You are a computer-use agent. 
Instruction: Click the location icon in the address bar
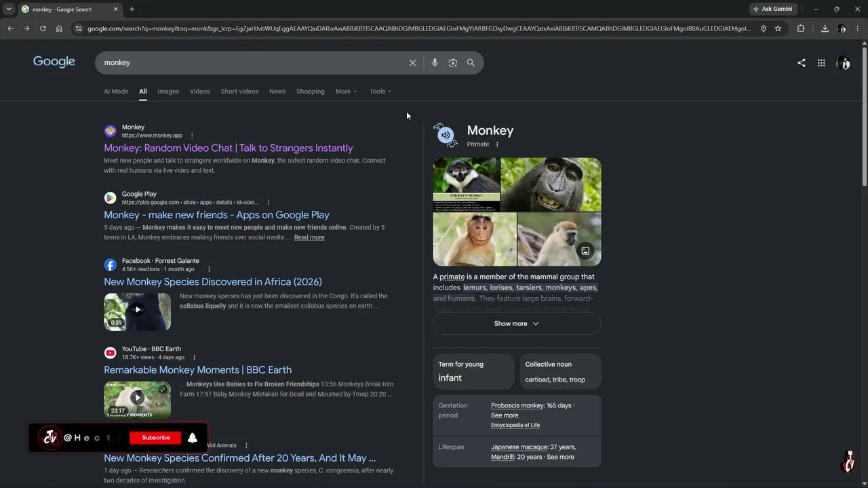coord(764,28)
